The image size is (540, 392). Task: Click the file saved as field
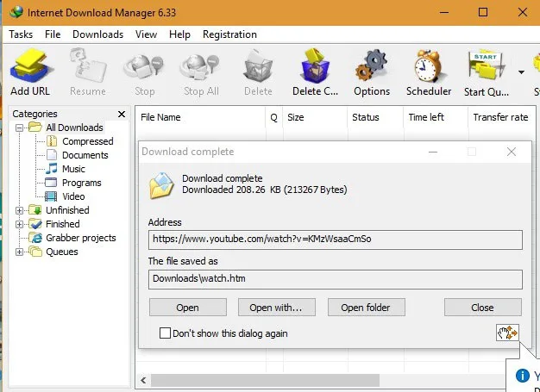click(336, 279)
